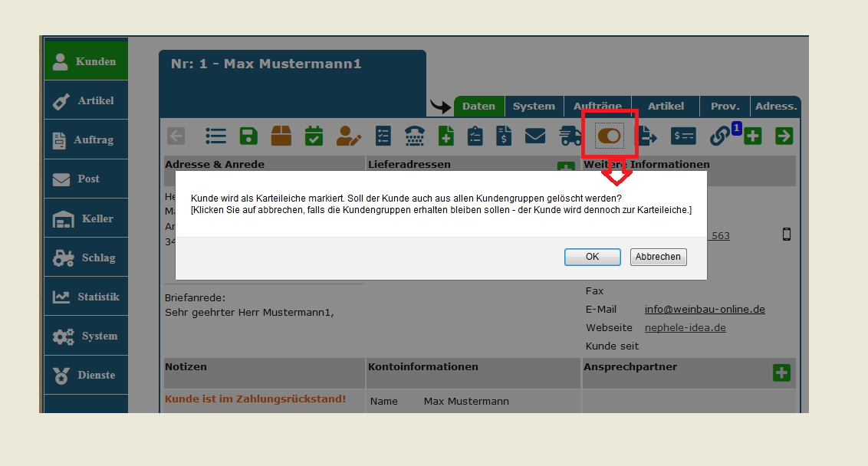Image resolution: width=868 pixels, height=466 pixels.
Task: Open Artikel in the left sidebar
Action: click(x=86, y=100)
